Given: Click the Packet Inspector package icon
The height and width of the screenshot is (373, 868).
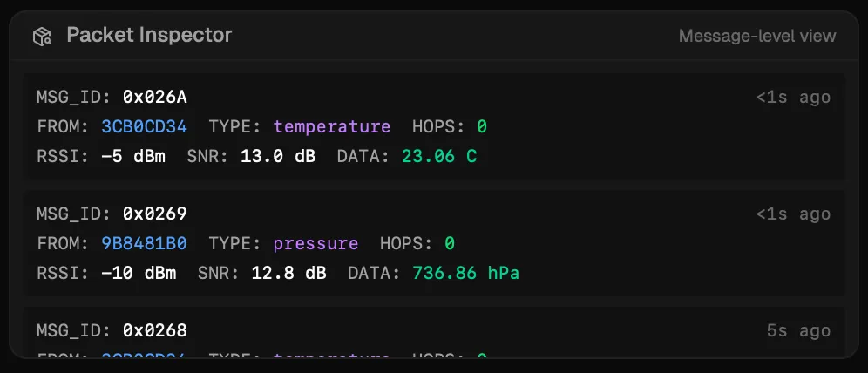Looking at the screenshot, I should pos(42,37).
